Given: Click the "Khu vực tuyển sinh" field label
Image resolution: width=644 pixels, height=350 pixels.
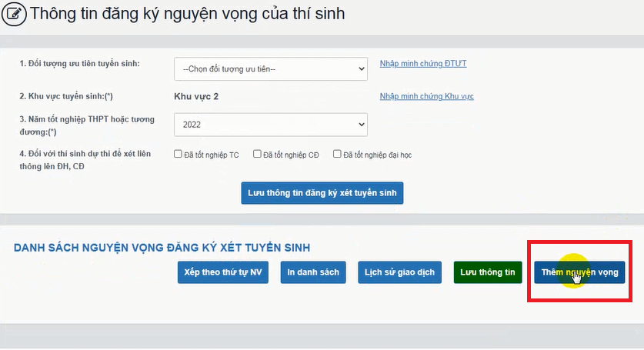Looking at the screenshot, I should 71,96.
